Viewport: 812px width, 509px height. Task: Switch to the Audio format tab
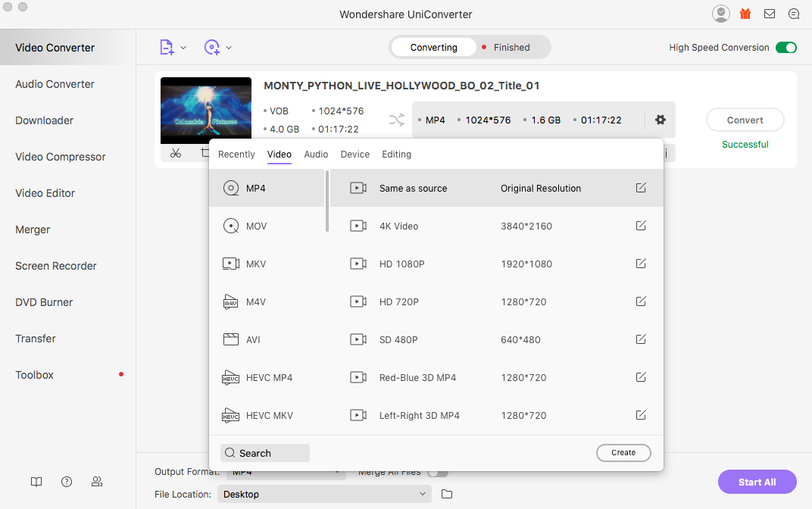click(316, 155)
